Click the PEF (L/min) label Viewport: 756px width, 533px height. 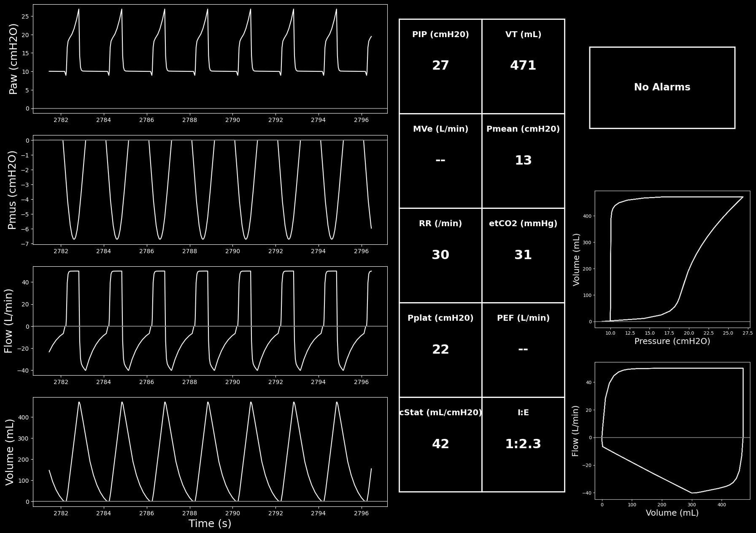pyautogui.click(x=523, y=318)
